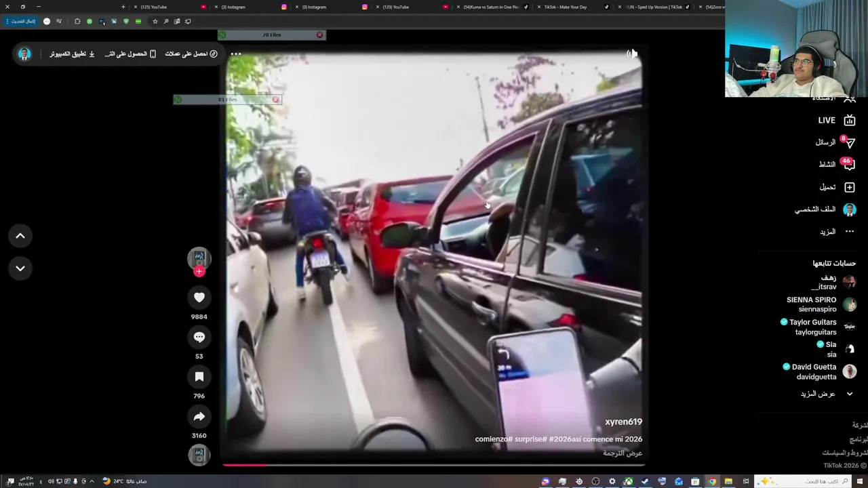Switch to the RUN - Sped Up Version tab

653,7
